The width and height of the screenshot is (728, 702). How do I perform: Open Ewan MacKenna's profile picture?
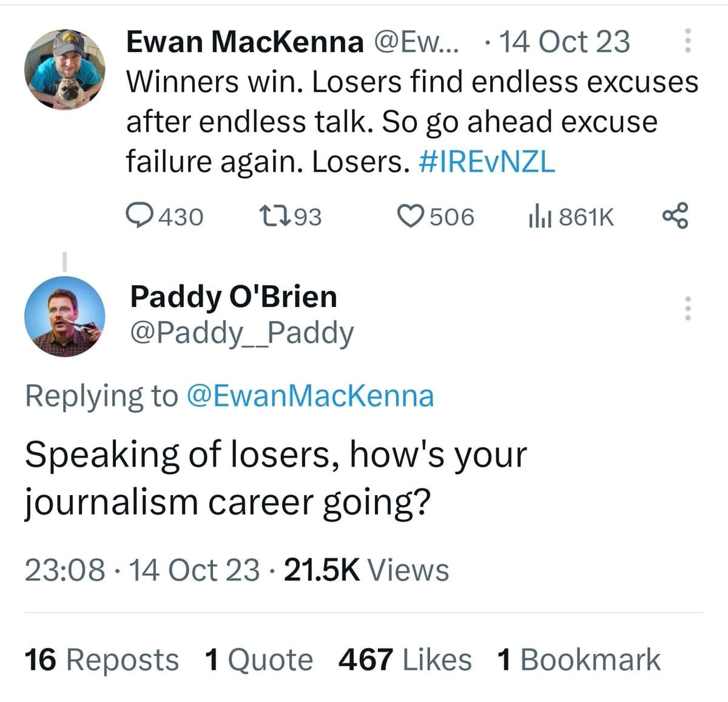64,69
